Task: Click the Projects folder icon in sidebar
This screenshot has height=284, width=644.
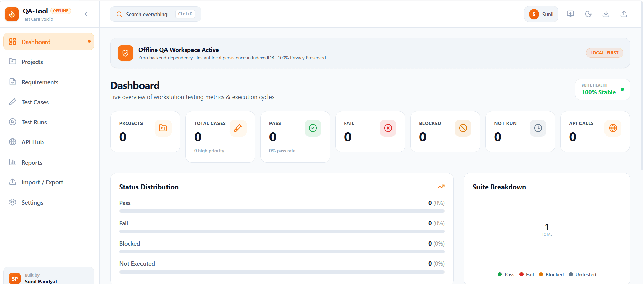Action: (x=12, y=61)
